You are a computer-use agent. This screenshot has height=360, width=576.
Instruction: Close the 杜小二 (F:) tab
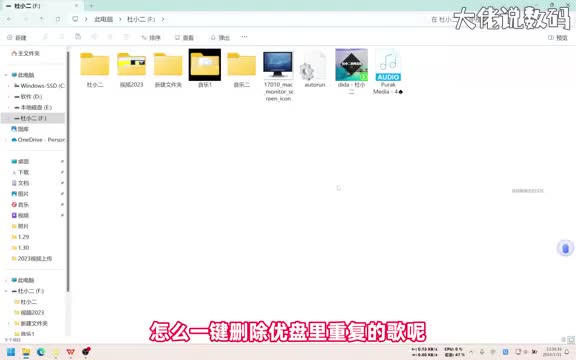(76, 6)
